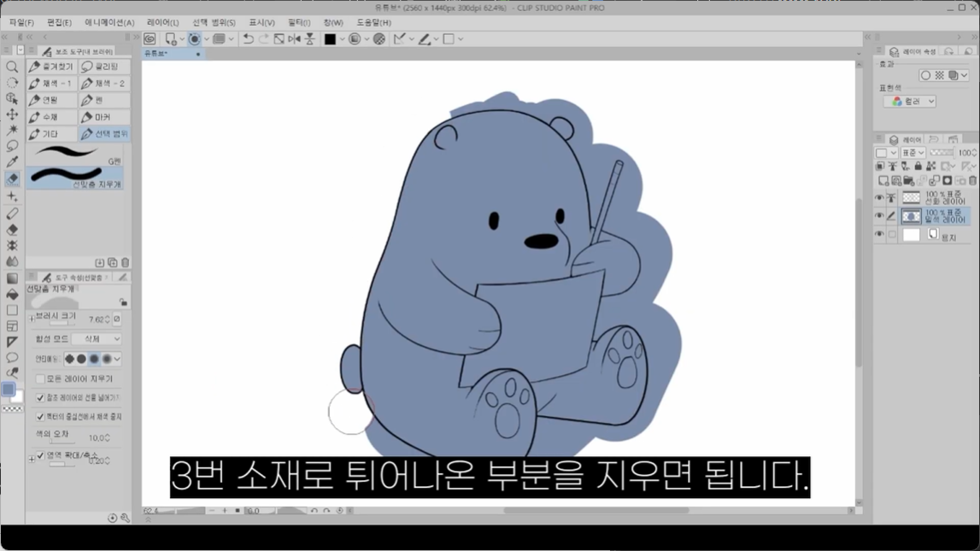Select the '채색 - 1' sub tool group
The width and height of the screenshot is (980, 551).
pyautogui.click(x=52, y=83)
